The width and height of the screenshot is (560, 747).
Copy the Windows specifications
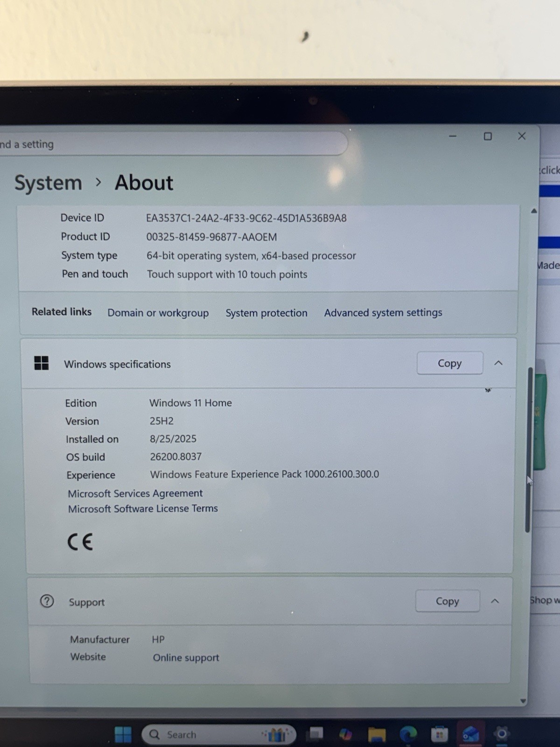(x=449, y=363)
